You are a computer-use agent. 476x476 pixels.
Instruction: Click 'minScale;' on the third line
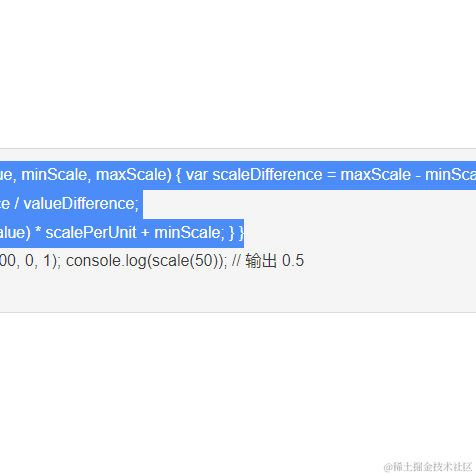click(x=189, y=232)
